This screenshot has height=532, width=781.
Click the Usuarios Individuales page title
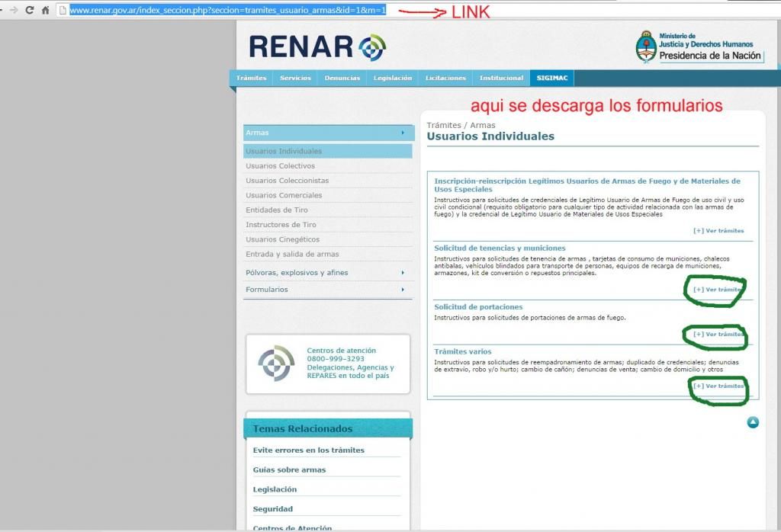[490, 136]
